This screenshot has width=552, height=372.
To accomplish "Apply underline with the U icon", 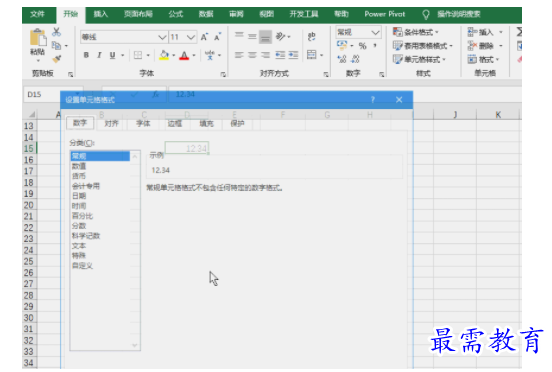I will point(112,55).
